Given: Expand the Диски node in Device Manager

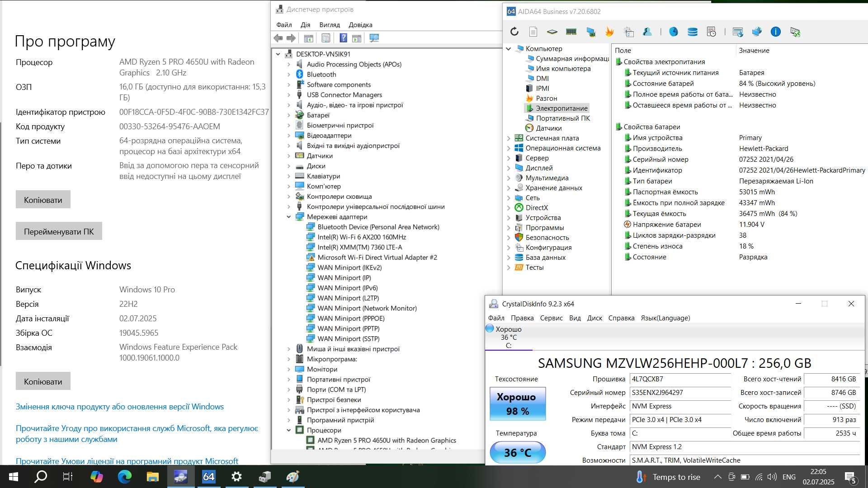Looking at the screenshot, I should coord(289,166).
